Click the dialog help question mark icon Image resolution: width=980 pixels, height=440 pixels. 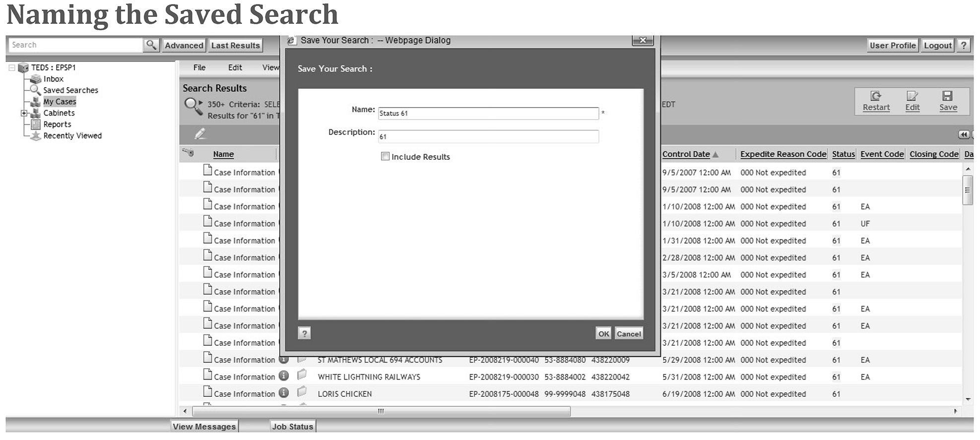point(304,333)
